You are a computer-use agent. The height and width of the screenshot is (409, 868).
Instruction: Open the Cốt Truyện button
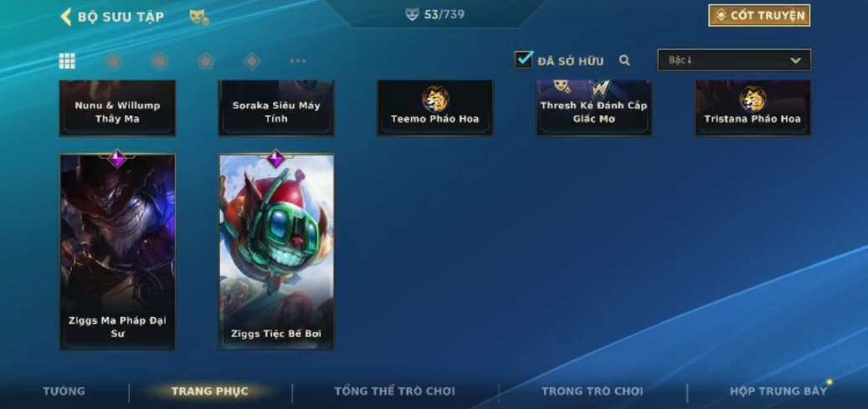tap(759, 16)
